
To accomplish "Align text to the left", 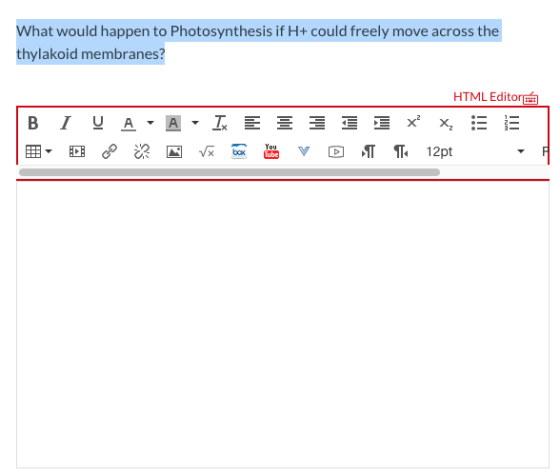I will coord(252,123).
